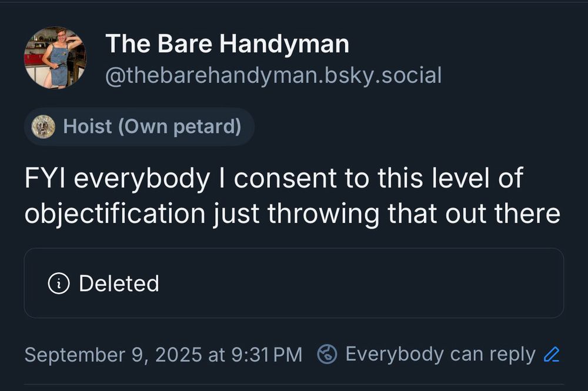Image resolution: width=588 pixels, height=391 pixels.
Task: Toggle the Deleted content placeholder
Action: pyautogui.click(x=294, y=283)
